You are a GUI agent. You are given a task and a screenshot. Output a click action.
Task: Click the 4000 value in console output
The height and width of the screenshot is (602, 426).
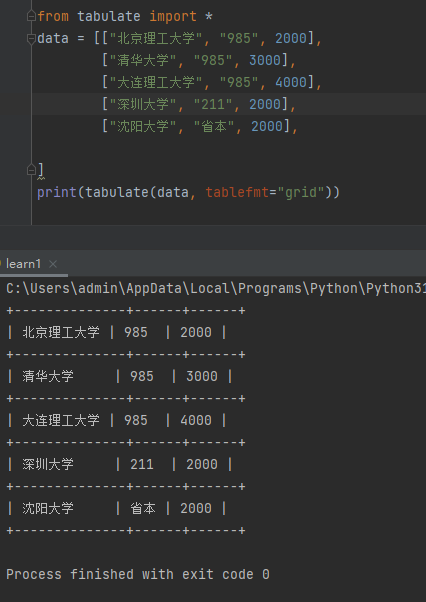tap(196, 420)
